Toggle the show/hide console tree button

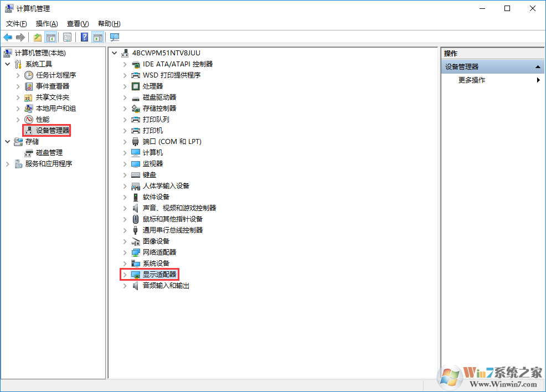tap(51, 37)
